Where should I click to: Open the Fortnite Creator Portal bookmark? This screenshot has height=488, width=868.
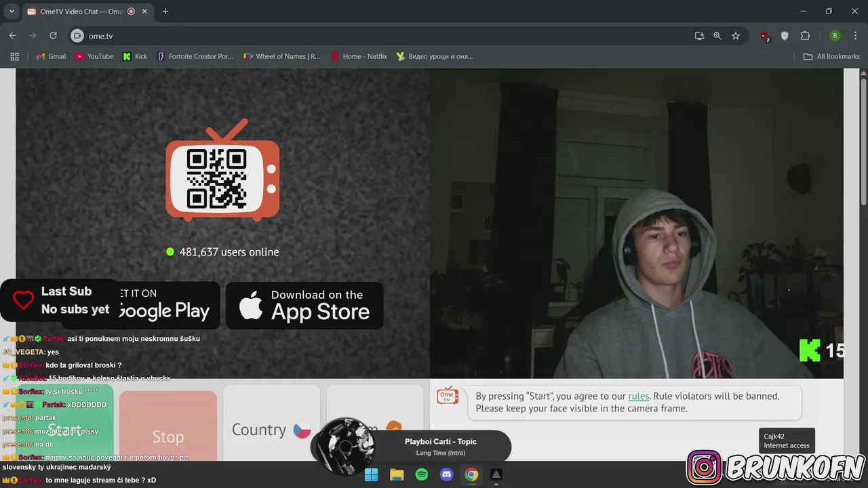(195, 56)
